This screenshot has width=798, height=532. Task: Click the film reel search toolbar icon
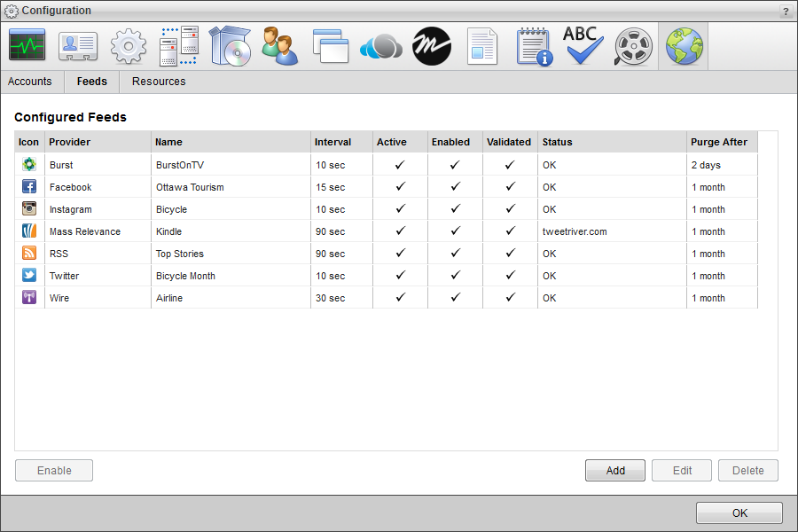coord(633,45)
